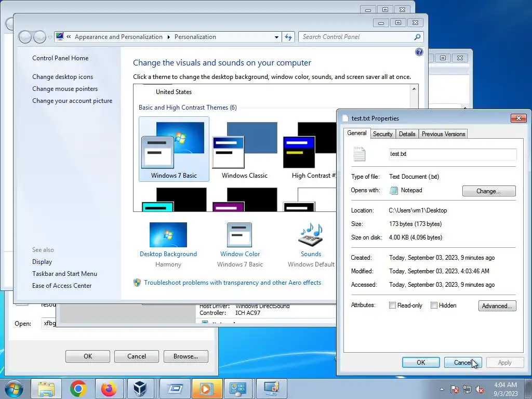Click the Appearance and Personalization breadcrumb
Image resolution: width=532 pixels, height=399 pixels.
118,37
